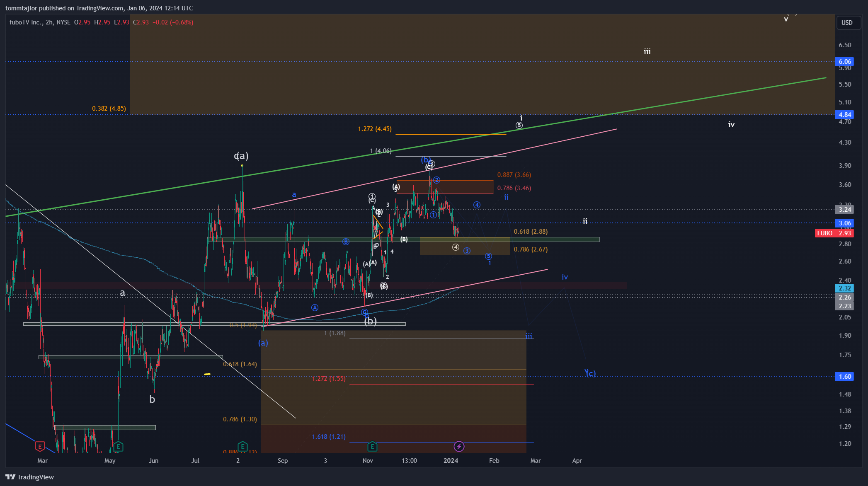
Task: Select the white iii wave label
Action: 647,52
